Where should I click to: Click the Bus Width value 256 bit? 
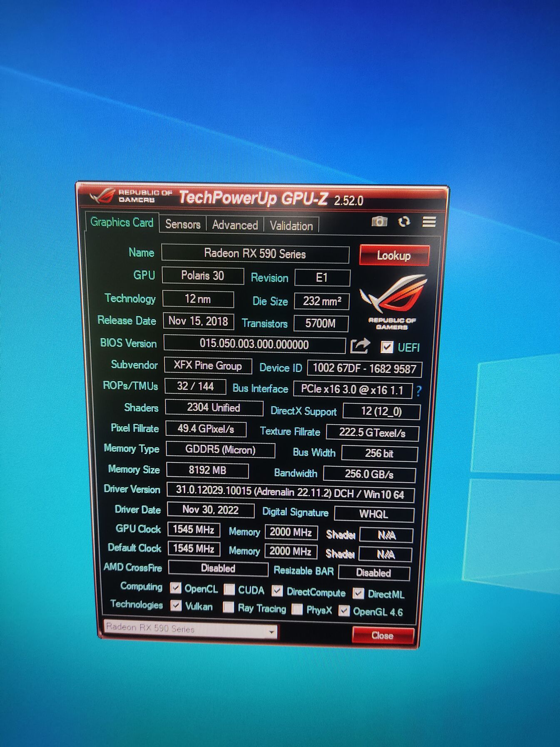click(379, 453)
